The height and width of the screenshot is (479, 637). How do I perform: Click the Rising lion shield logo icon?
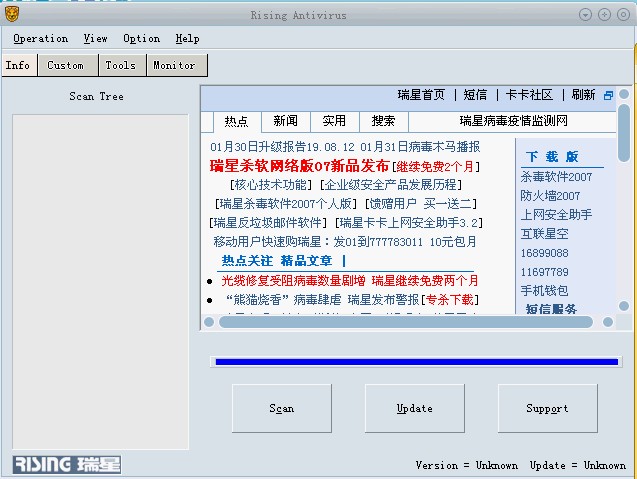tap(12, 15)
